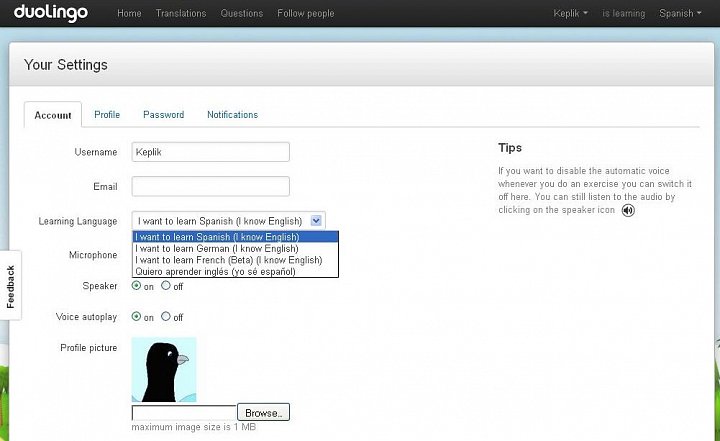Expand the Spanish language menu
Screen dimensions: 720x441
tap(680, 14)
